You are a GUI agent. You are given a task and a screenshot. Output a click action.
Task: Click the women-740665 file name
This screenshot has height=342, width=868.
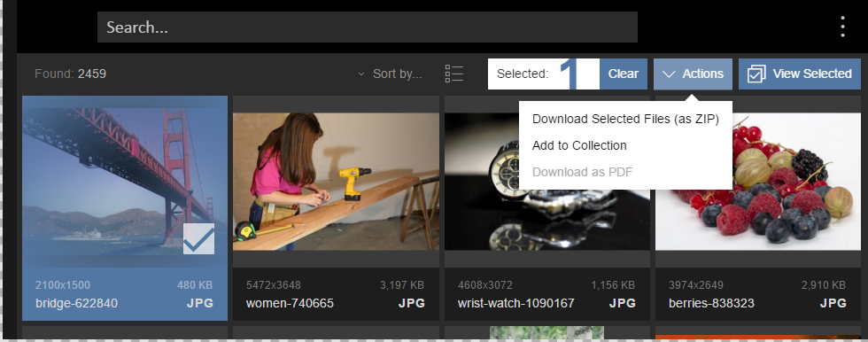point(291,303)
